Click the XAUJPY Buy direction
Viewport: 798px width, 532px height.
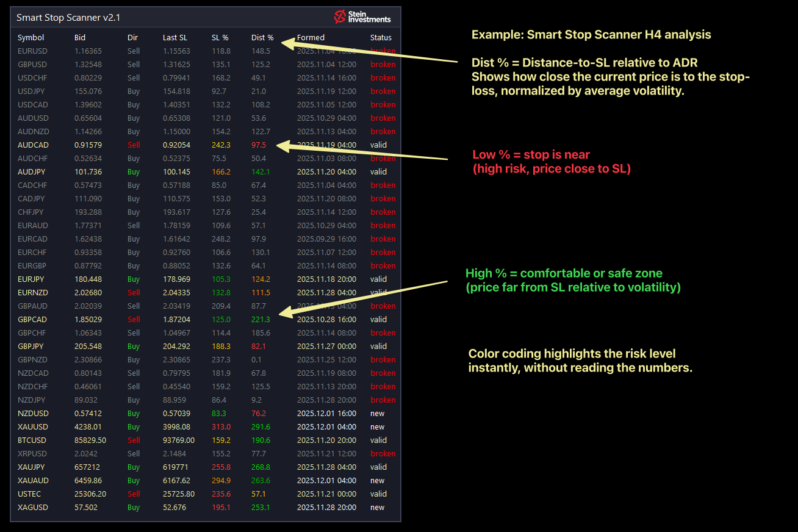pos(134,467)
